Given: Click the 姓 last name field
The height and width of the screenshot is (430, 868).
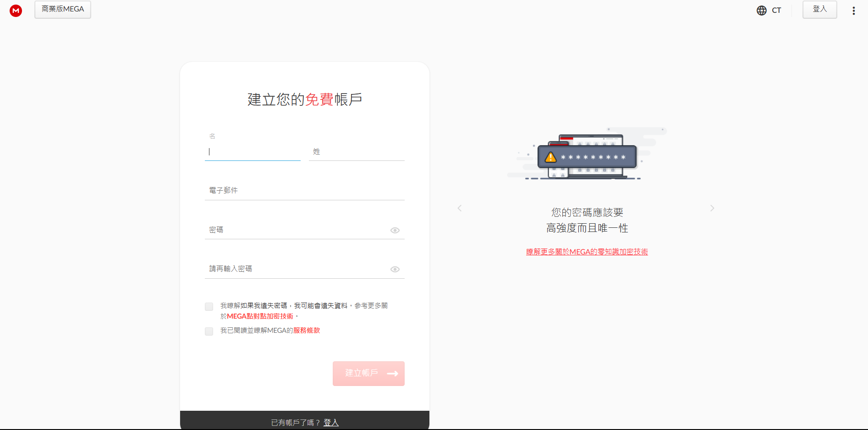Looking at the screenshot, I should pos(357,152).
